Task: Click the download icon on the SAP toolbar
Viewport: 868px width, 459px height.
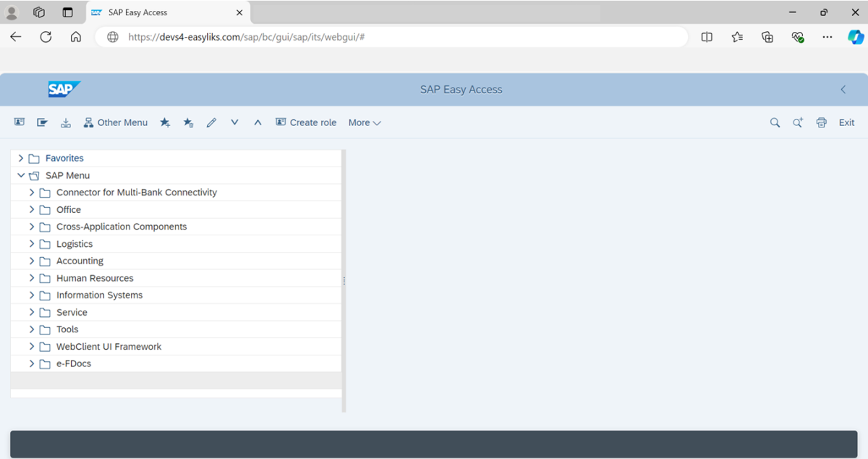Action: (x=66, y=122)
